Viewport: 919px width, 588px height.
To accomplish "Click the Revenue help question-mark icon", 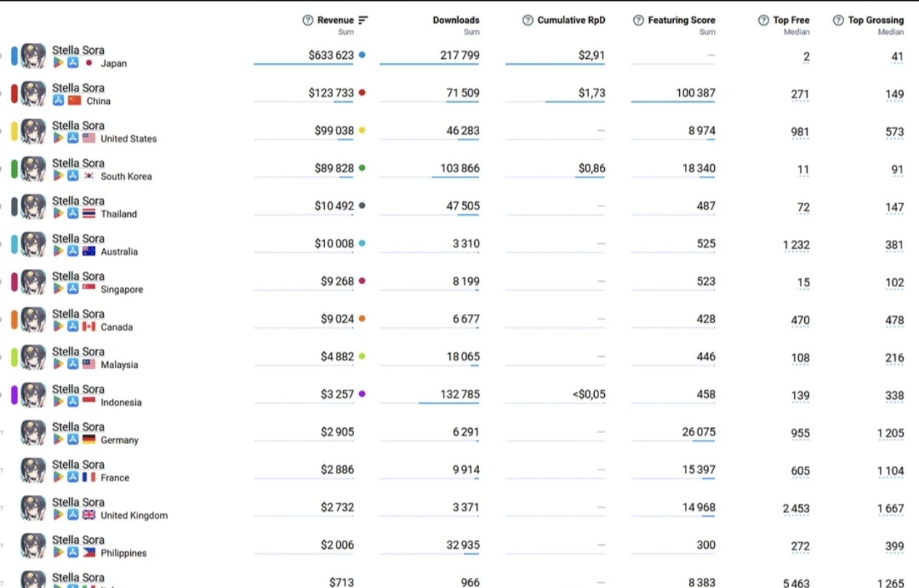I will point(308,20).
